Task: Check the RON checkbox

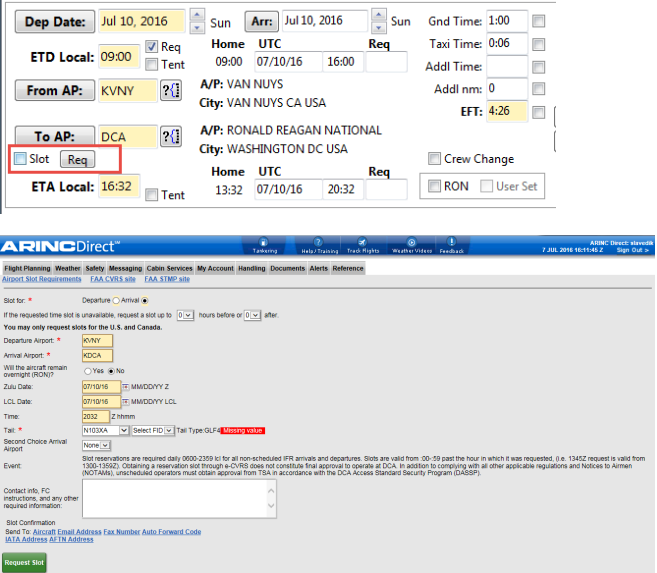Action: click(435, 186)
